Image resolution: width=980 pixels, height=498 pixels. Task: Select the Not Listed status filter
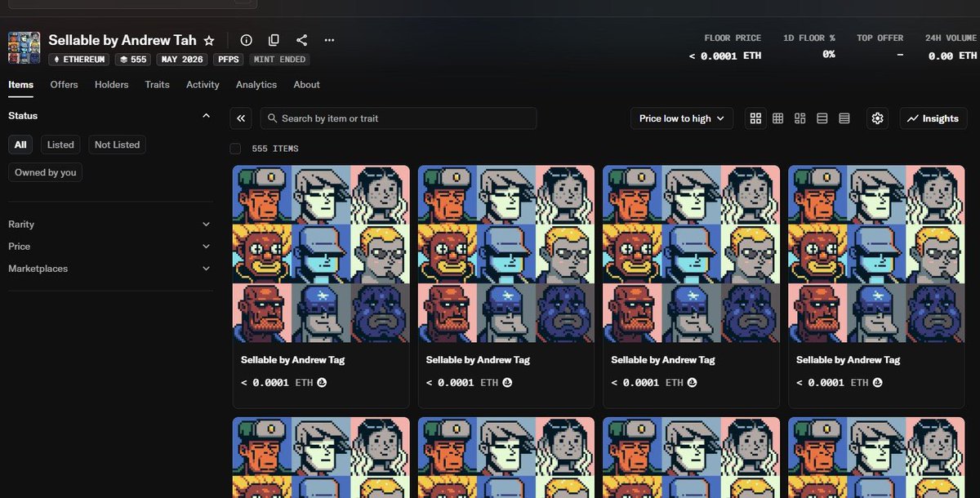118,145
